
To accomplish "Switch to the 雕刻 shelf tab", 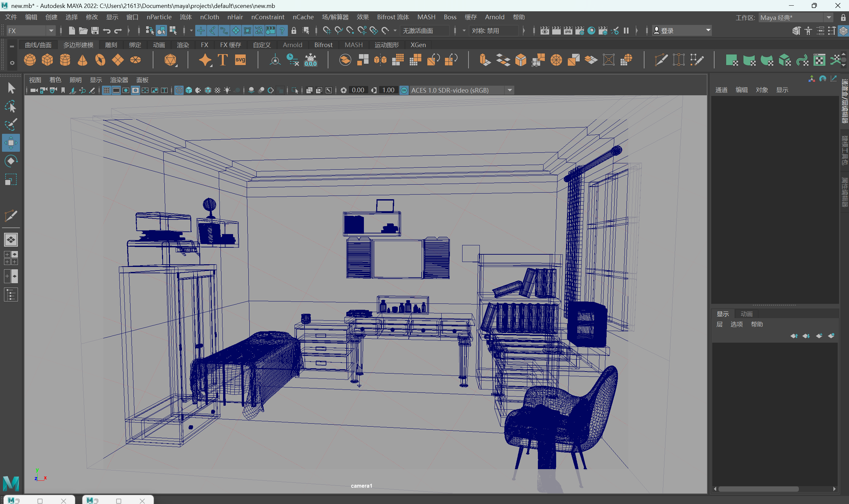I will [111, 45].
